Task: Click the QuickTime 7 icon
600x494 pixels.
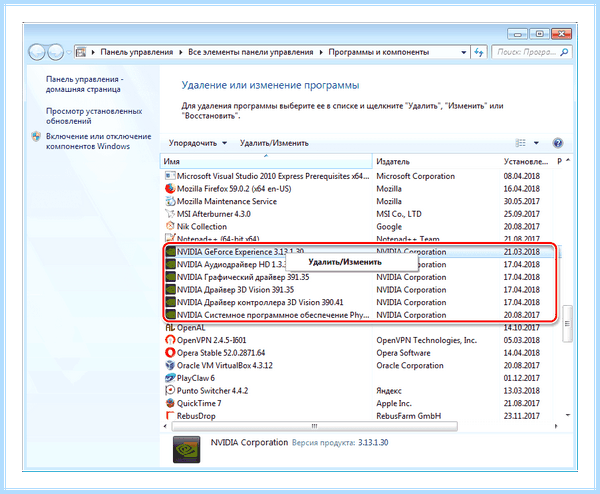Action: [170, 403]
